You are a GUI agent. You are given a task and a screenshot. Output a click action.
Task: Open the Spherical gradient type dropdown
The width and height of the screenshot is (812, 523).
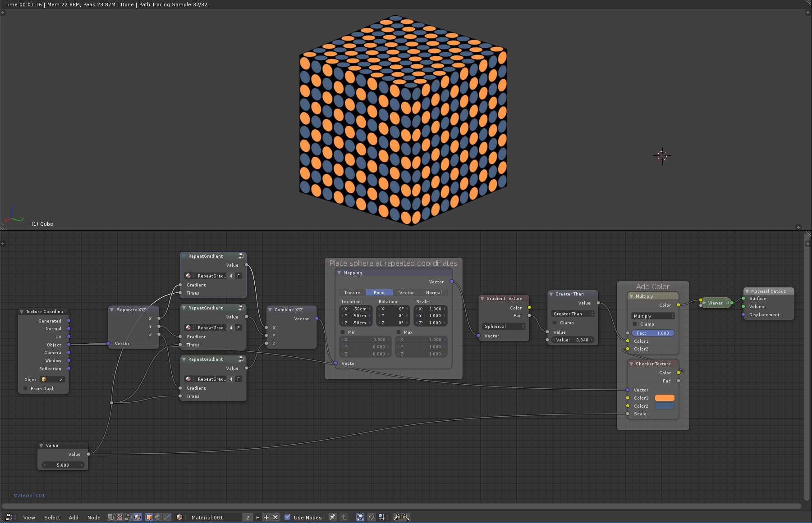pos(504,326)
